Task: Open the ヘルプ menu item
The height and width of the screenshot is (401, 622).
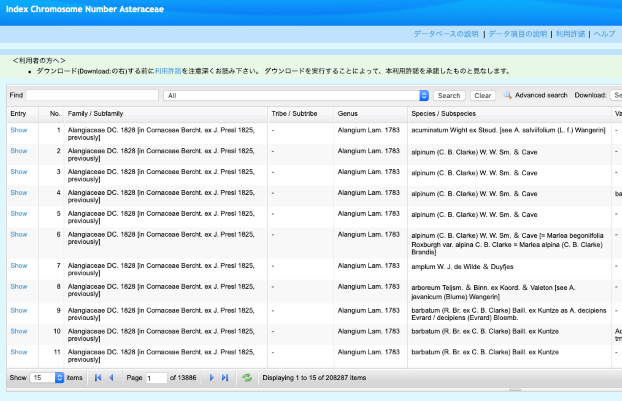Action: click(605, 34)
